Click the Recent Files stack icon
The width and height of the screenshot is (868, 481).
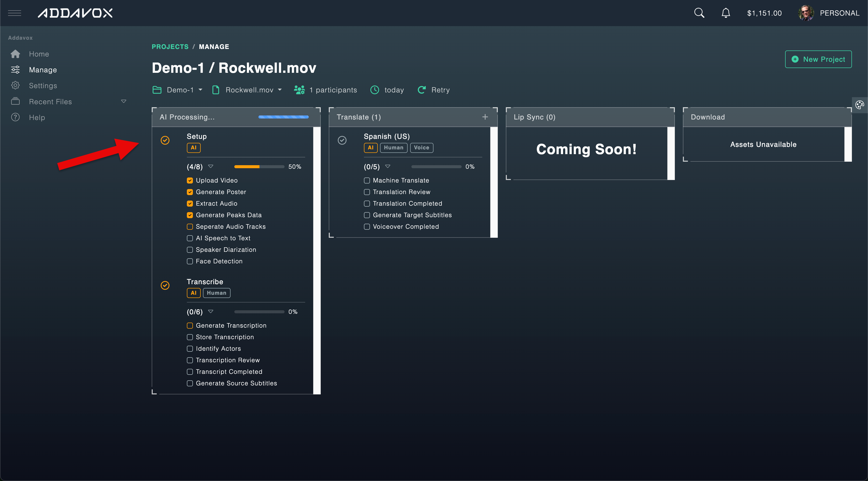(x=16, y=101)
